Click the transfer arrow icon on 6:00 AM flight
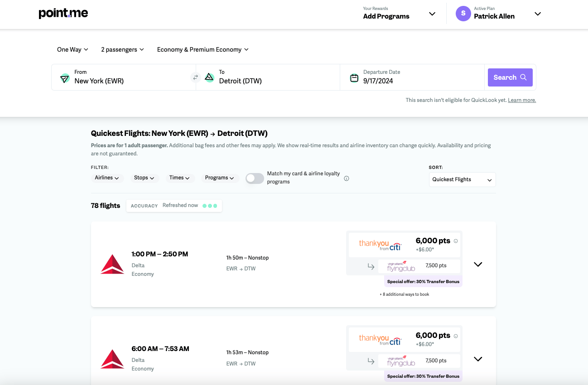The width and height of the screenshot is (588, 385). (x=371, y=361)
